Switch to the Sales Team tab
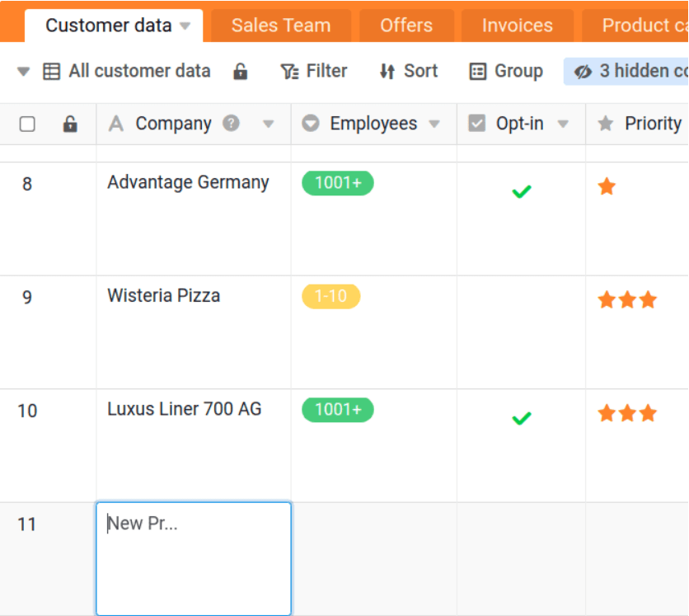 (x=280, y=26)
